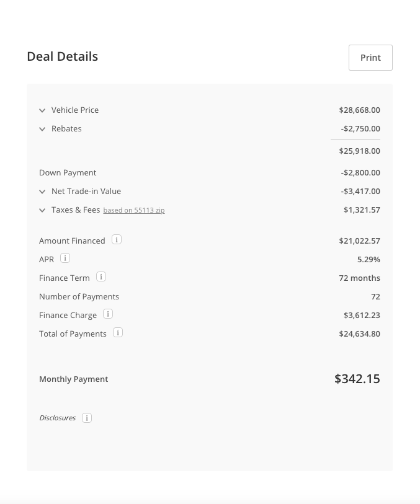
Task: Select the 72 months term value
Action: tap(359, 278)
